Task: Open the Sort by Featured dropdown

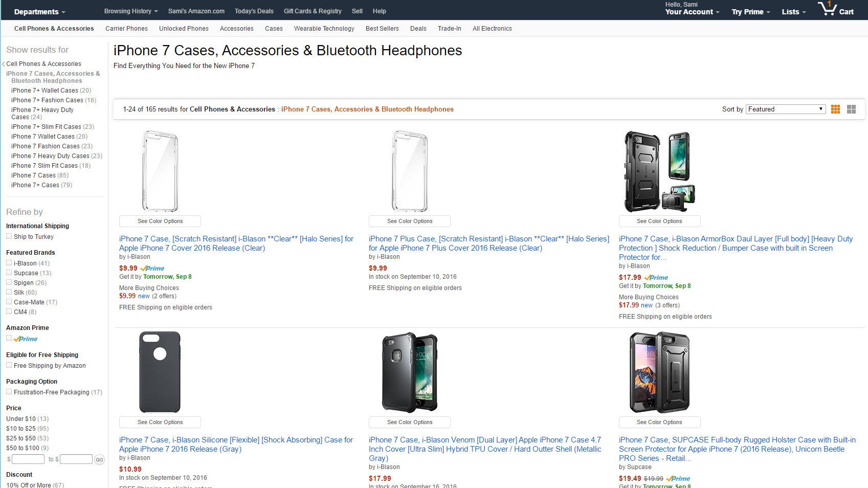Action: [x=786, y=109]
